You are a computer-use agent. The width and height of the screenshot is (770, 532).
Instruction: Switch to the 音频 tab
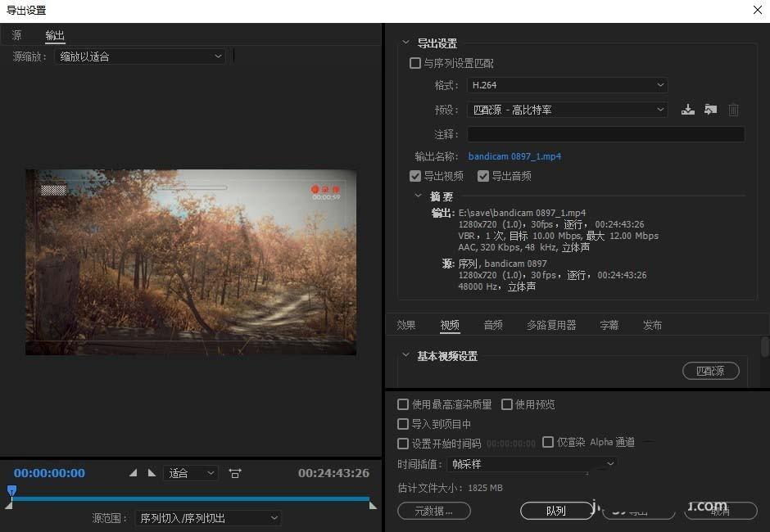point(492,325)
